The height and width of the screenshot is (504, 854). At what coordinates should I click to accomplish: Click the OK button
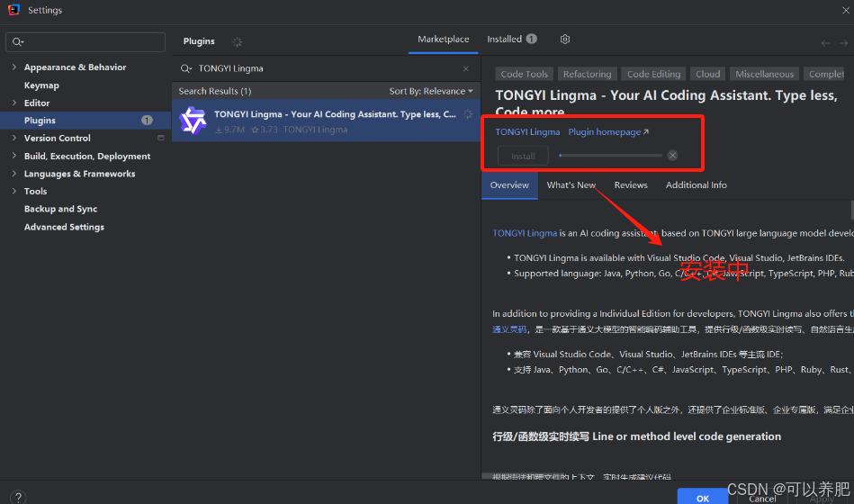703,498
